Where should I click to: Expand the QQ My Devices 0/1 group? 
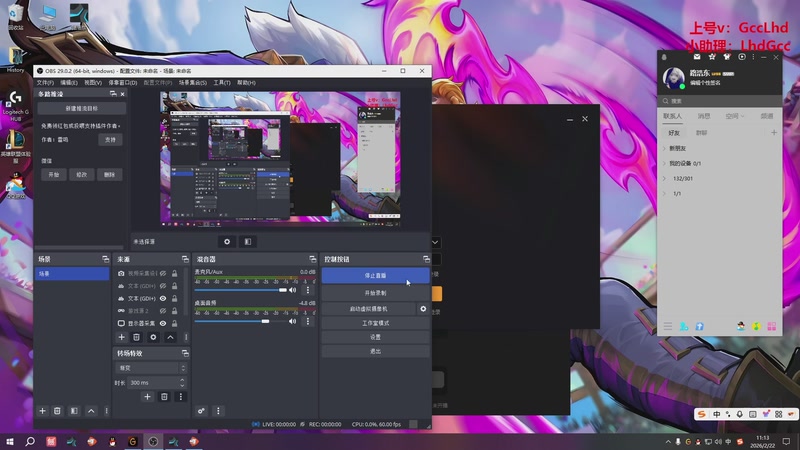(664, 164)
